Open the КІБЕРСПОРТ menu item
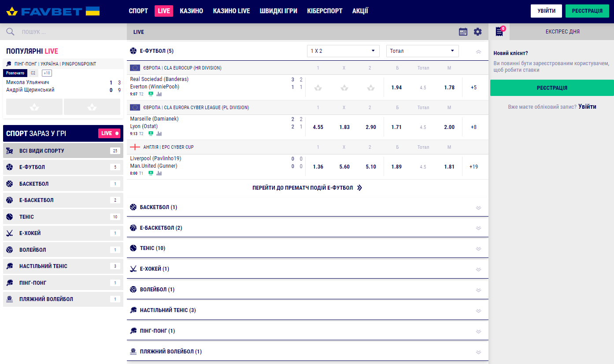Viewport: 614px width, 364px height. click(x=325, y=11)
